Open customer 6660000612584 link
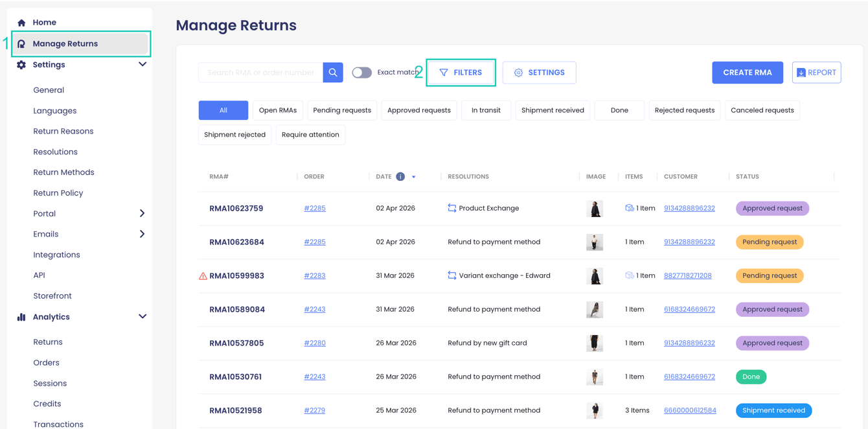Viewport: 868px width, 429px height. pos(690,410)
